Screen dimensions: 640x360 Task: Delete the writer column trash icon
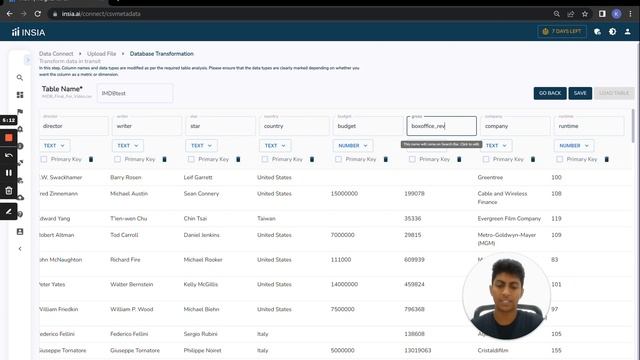(164, 159)
